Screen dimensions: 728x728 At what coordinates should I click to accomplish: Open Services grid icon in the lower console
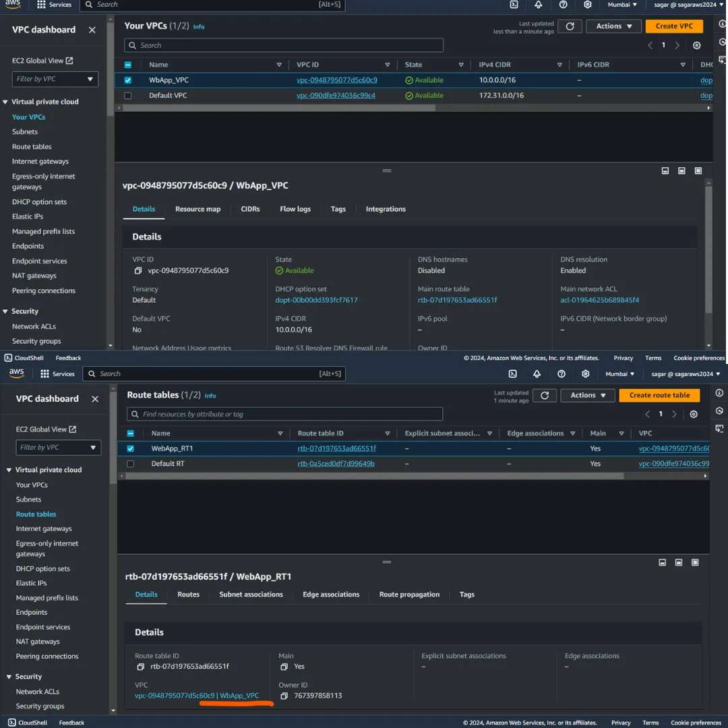44,373
